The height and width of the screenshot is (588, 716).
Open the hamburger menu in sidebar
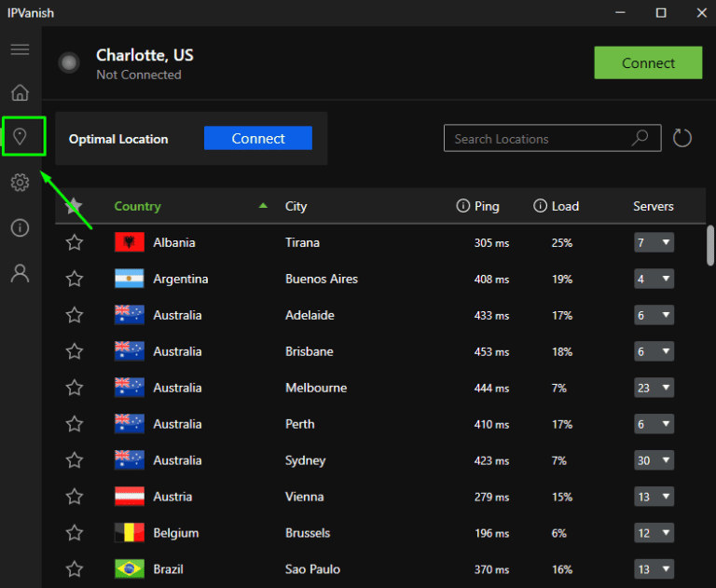[20, 49]
